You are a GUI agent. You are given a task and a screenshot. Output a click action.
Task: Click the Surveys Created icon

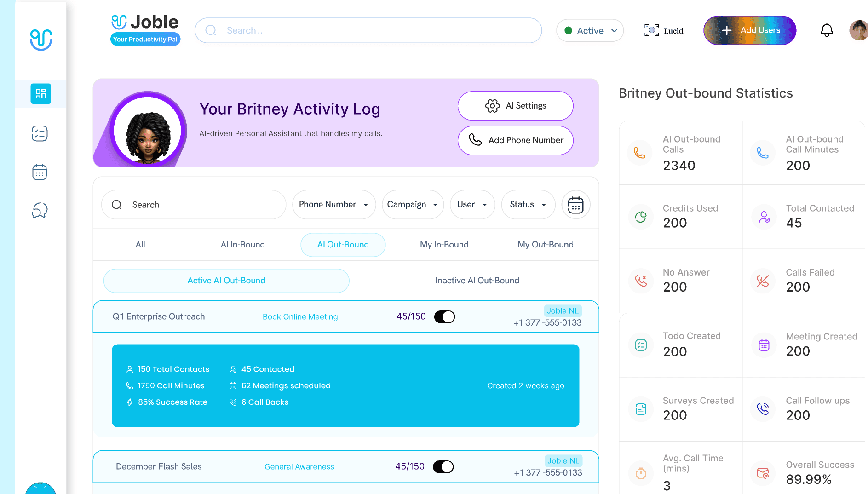click(x=641, y=409)
